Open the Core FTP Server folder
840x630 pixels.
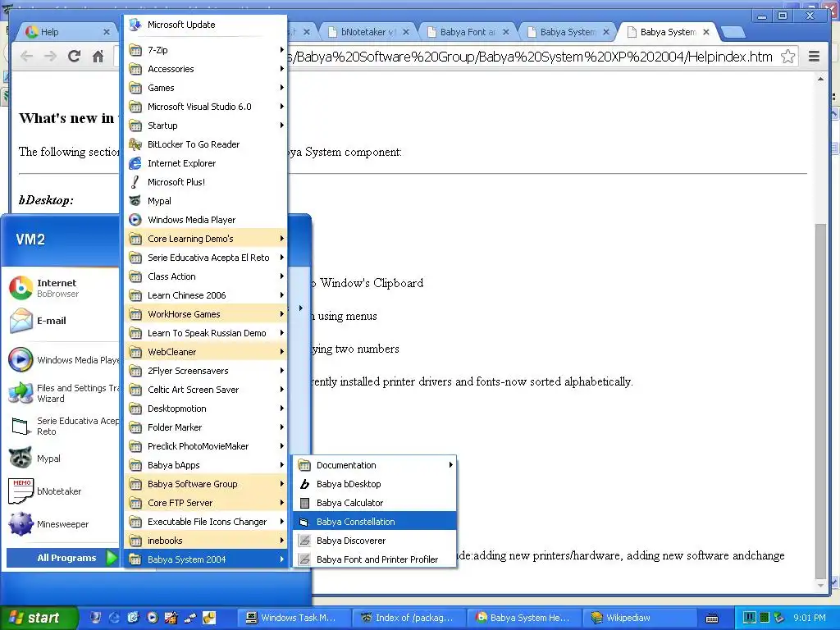206,503
